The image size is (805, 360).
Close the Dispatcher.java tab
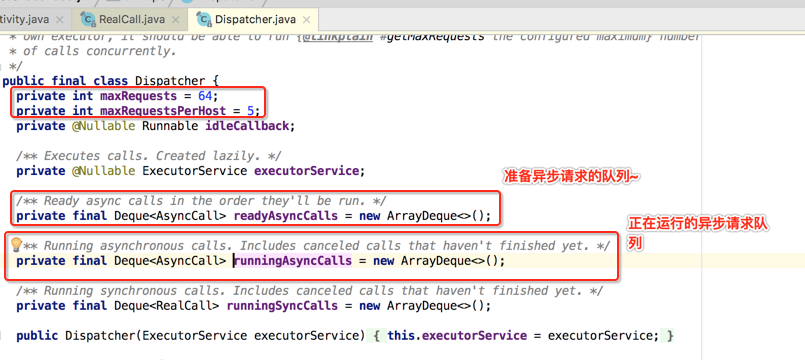[307, 20]
